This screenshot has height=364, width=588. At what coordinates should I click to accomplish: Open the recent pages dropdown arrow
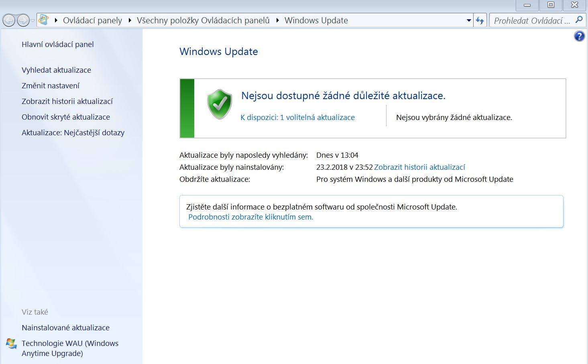33,20
